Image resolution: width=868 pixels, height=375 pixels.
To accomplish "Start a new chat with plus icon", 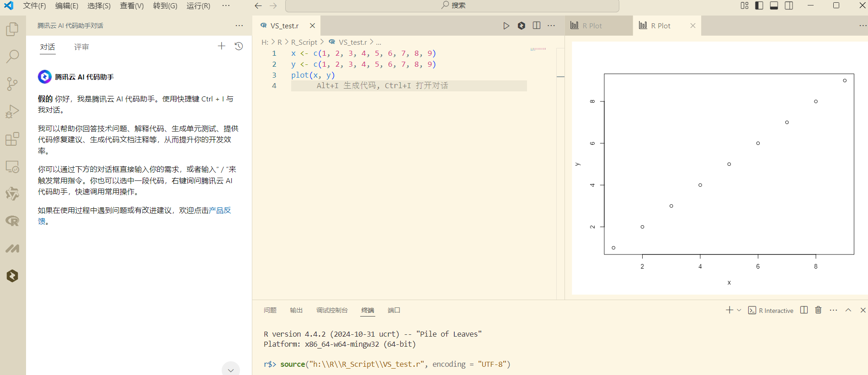I will coord(222,46).
